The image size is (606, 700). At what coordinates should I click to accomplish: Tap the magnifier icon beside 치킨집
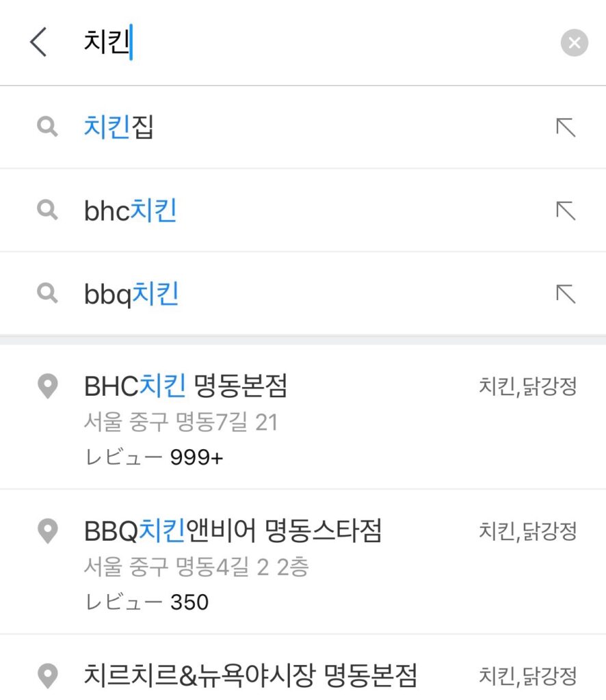coord(47,126)
